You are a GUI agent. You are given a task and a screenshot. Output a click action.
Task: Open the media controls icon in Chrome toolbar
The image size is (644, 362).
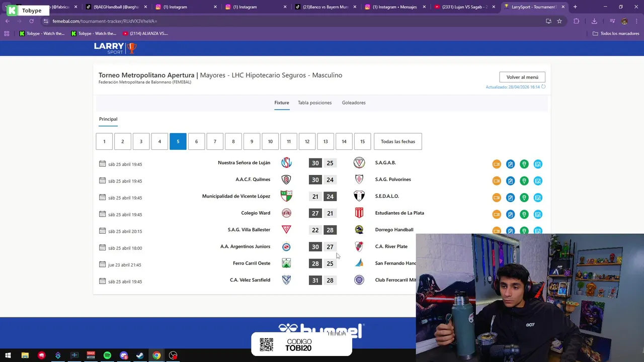(612, 21)
